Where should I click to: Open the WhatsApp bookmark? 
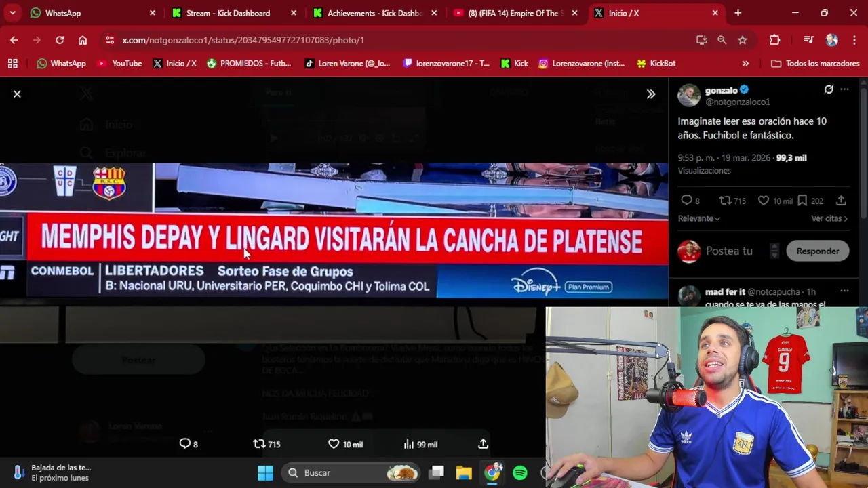(x=61, y=63)
